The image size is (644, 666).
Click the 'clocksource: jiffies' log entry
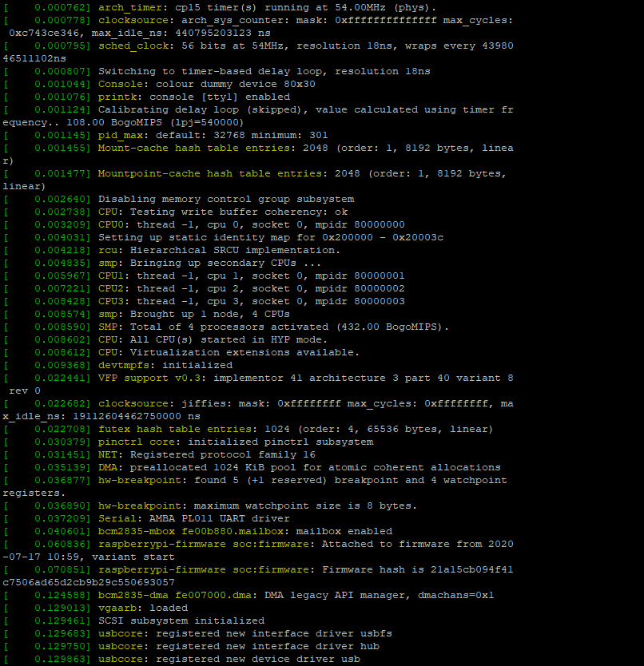tap(306, 403)
